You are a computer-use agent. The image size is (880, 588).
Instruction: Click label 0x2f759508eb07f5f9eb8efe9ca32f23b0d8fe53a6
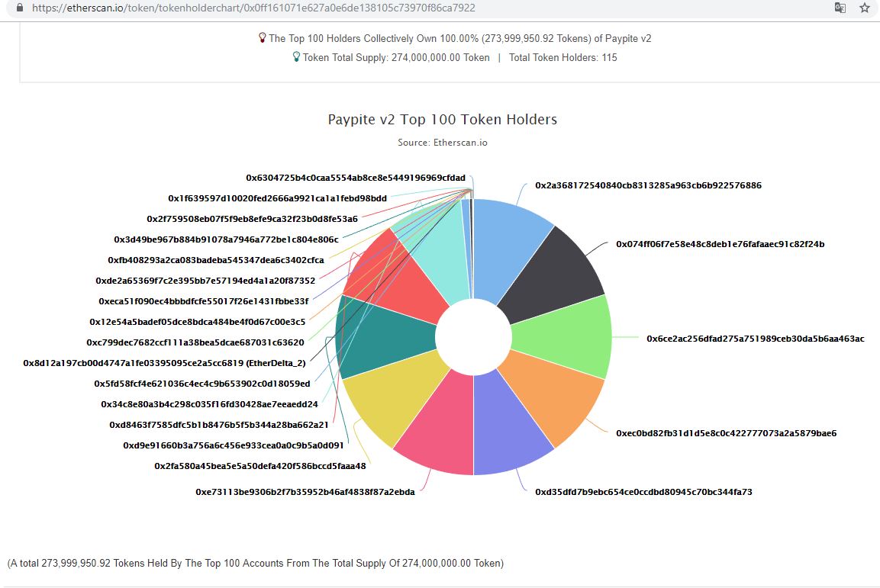click(x=252, y=219)
